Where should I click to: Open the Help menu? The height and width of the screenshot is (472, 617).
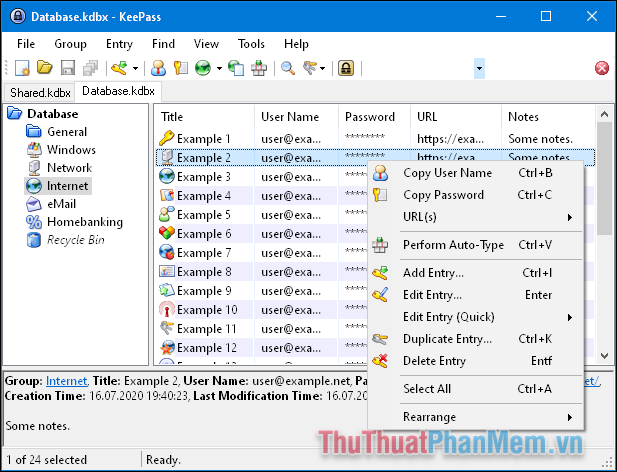pyautogui.click(x=296, y=44)
